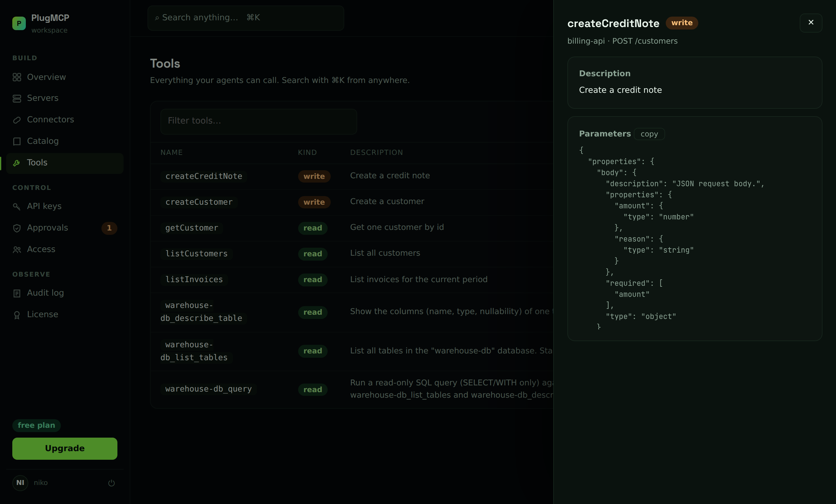Select the getCustomer tool row
836x504 pixels.
coord(352,228)
